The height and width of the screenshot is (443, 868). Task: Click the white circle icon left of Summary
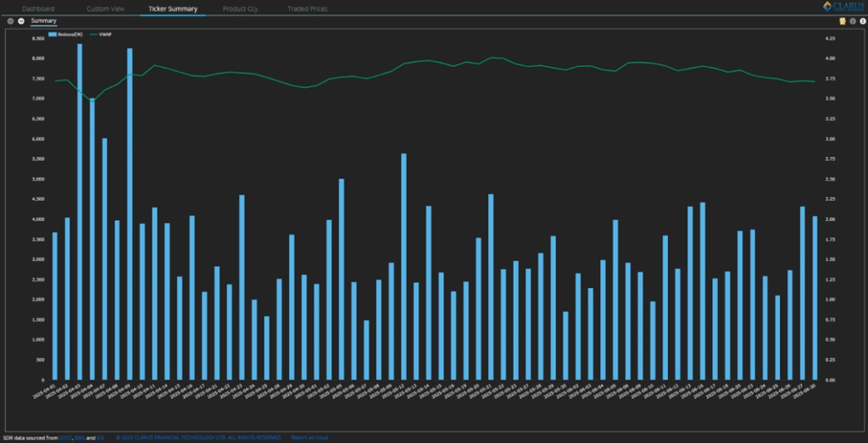pyautogui.click(x=20, y=19)
